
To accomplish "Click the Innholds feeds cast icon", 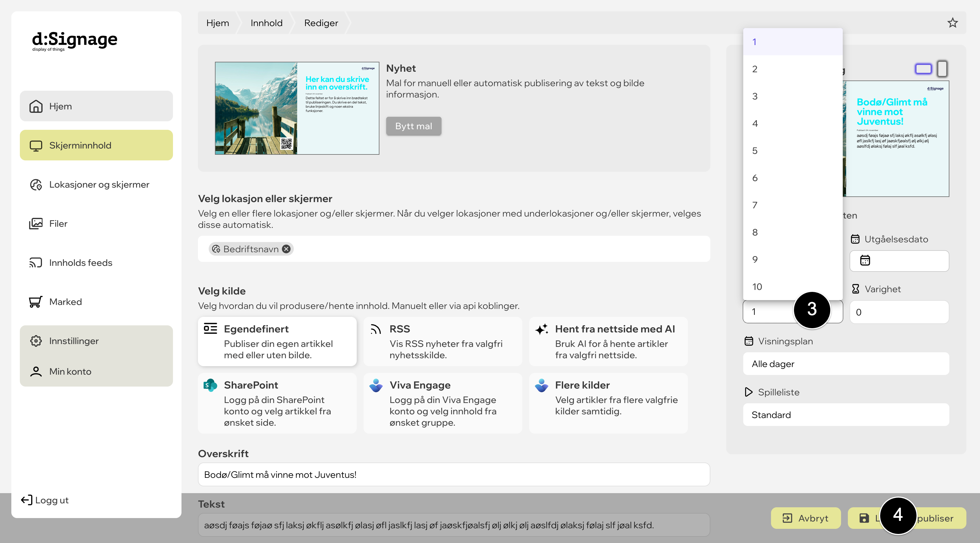I will pos(36,263).
